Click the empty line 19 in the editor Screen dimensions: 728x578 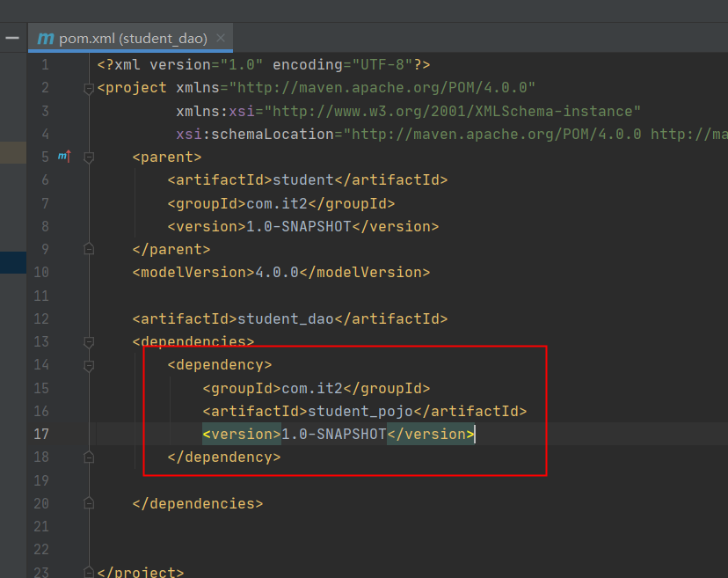click(409, 480)
